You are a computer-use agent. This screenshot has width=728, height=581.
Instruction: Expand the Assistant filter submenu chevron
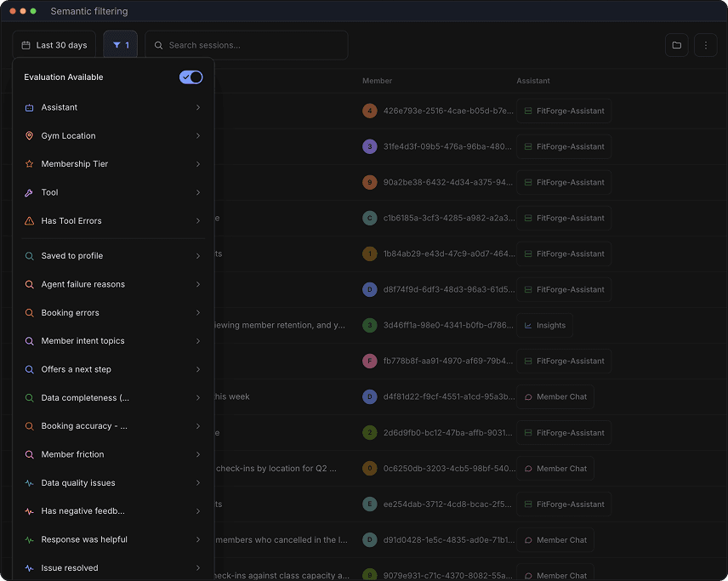point(198,108)
